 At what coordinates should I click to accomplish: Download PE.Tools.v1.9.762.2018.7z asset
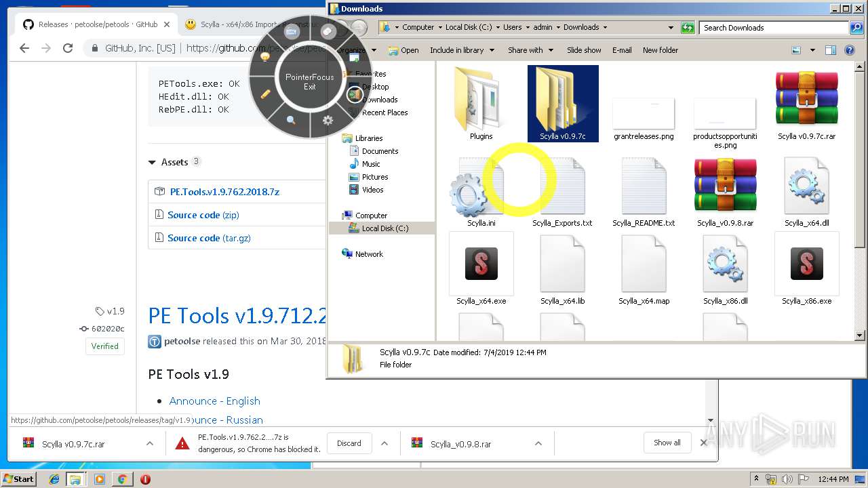click(224, 192)
